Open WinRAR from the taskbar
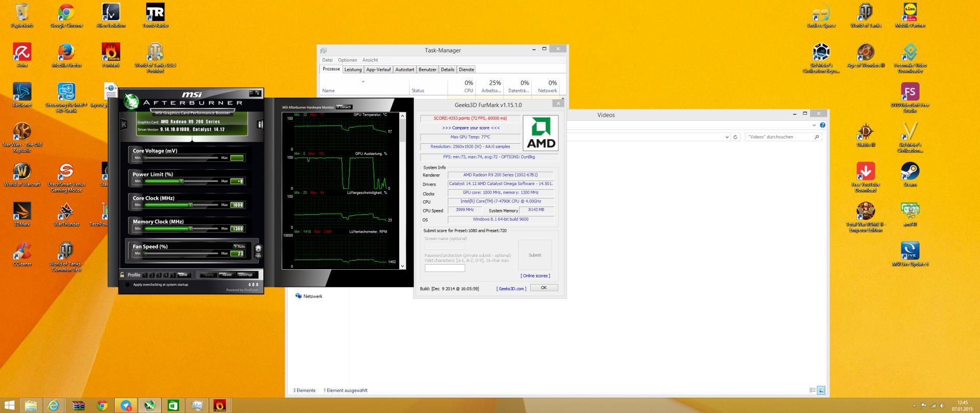 tap(78, 405)
